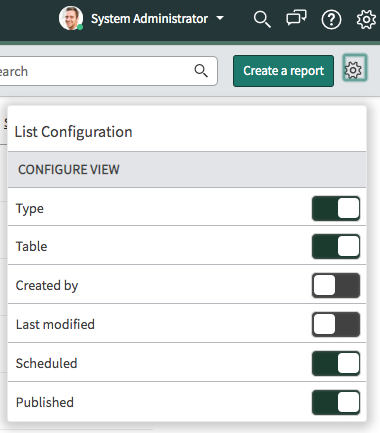380x433 pixels.
Task: Disable the Published column toggle
Action: point(336,402)
